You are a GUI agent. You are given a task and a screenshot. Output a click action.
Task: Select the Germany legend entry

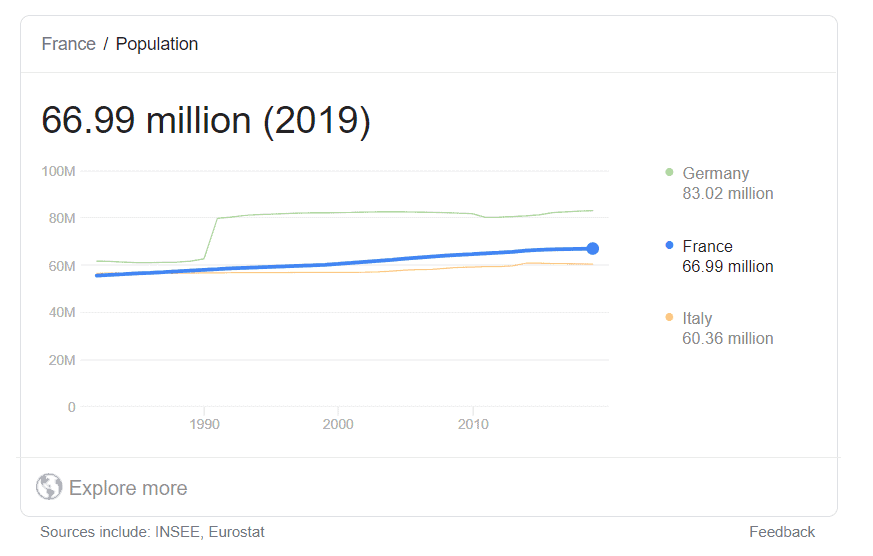tap(719, 183)
